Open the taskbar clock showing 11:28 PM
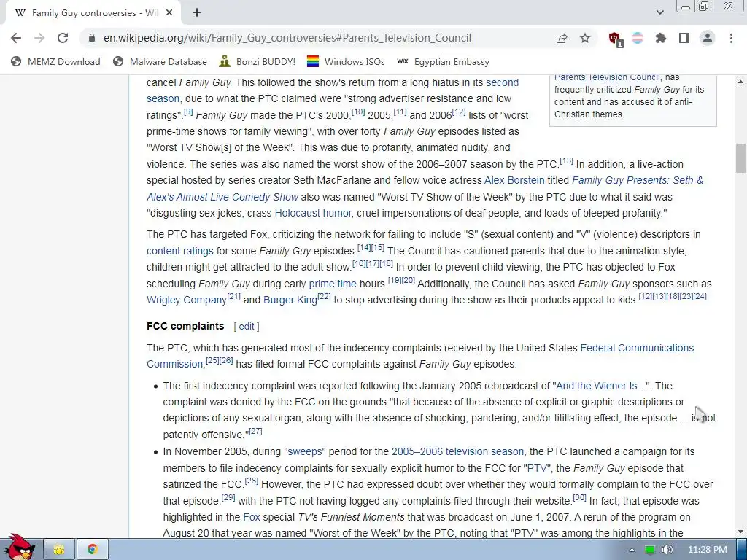Screen dimensions: 747x560 pos(708,550)
